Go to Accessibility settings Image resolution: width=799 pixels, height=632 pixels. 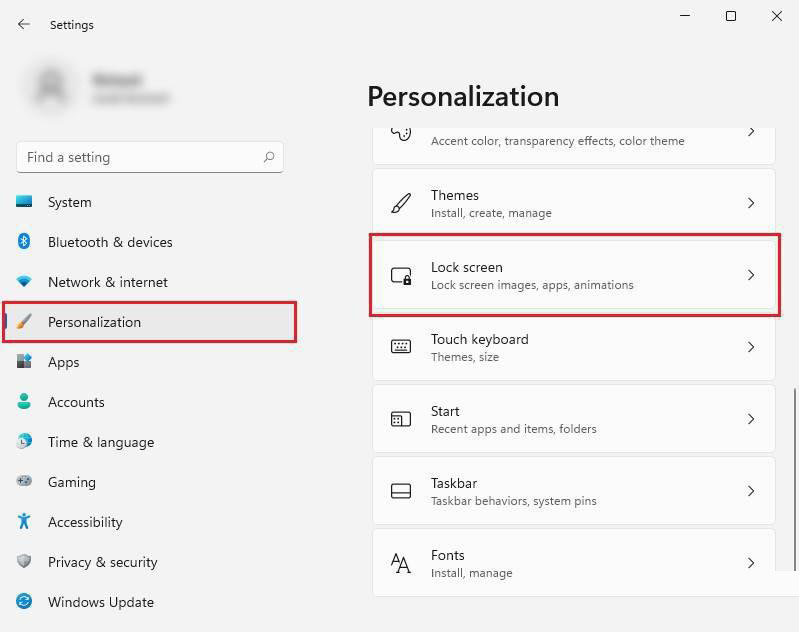85,522
